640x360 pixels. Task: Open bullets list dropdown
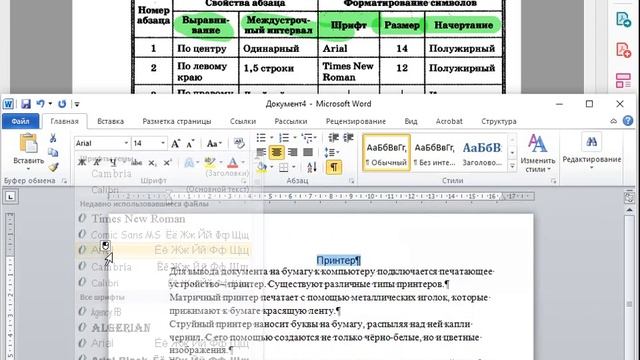[272, 138]
